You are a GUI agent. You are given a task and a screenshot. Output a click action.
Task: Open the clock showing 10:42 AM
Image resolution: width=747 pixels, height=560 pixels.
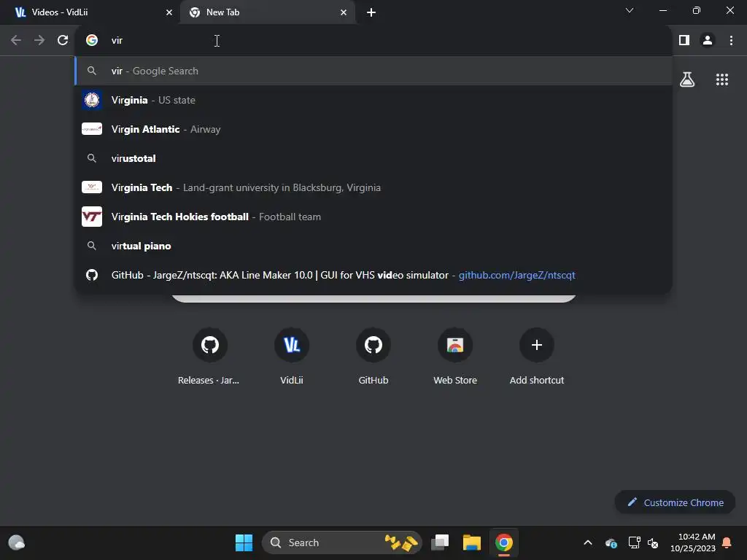pyautogui.click(x=693, y=542)
